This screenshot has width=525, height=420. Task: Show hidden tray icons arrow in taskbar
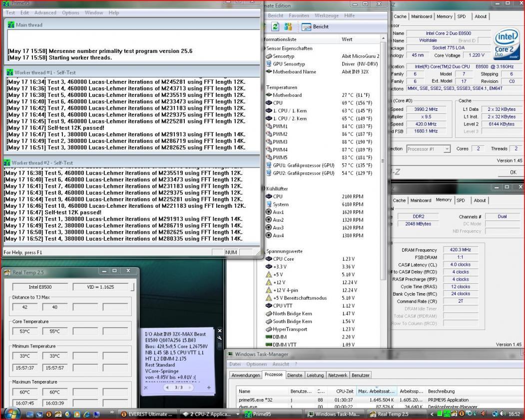click(432, 414)
